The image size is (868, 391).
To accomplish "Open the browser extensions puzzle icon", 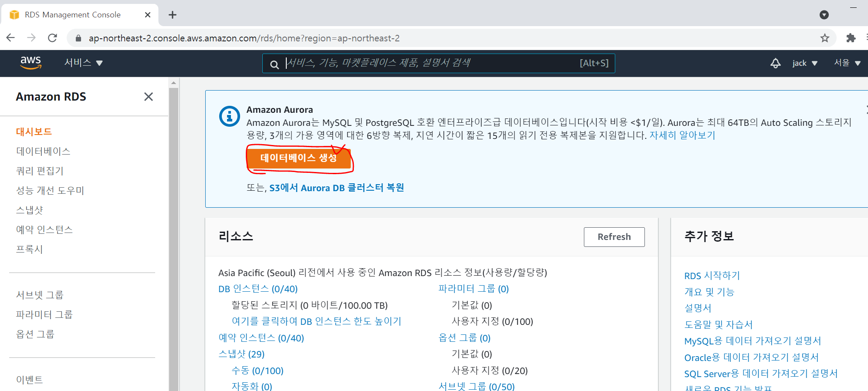I will (x=851, y=38).
